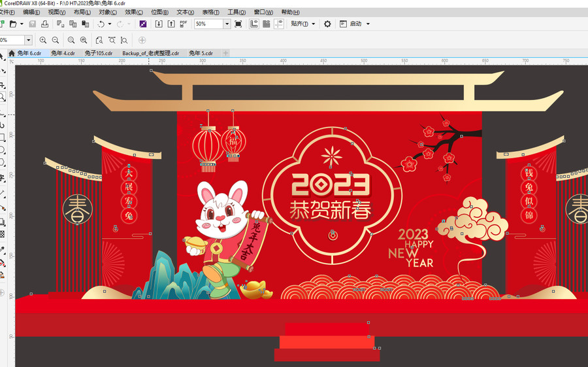Screen dimensions: 588x367
Task: Open the 文件 menu
Action: (7, 12)
